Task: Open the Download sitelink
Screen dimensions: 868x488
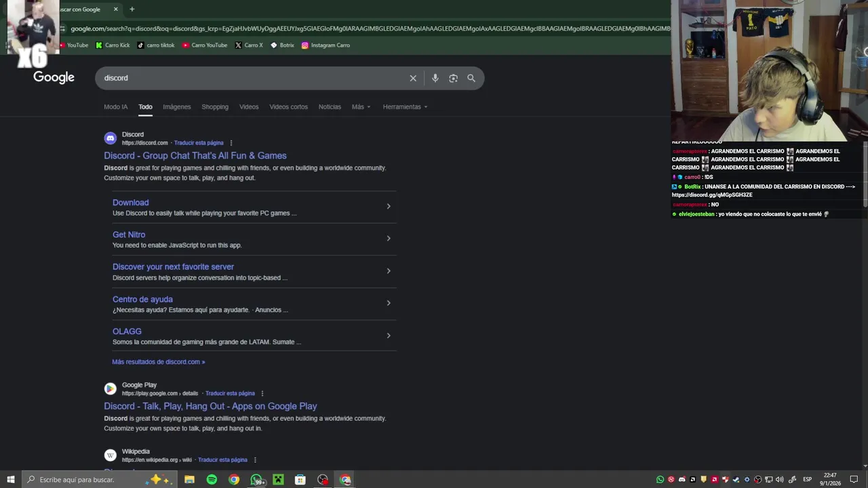Action: pos(130,203)
